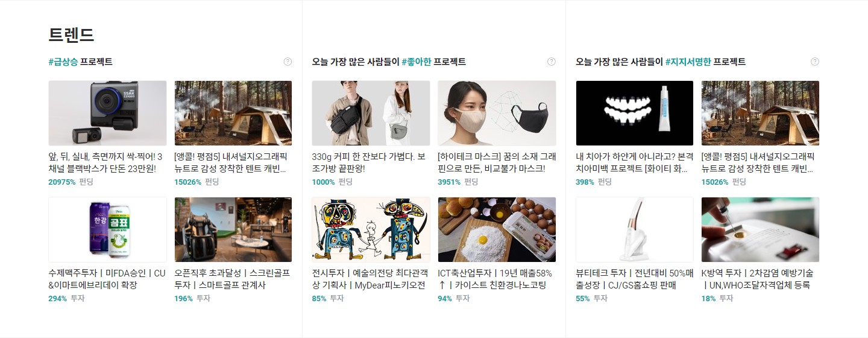Click help icon beside 지지서명한 프로젝트 heading
The height and width of the screenshot is (338, 868).
point(815,62)
